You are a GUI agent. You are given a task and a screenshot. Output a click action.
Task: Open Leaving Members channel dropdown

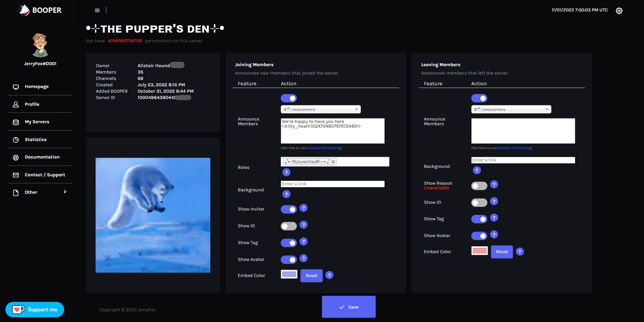pos(511,109)
